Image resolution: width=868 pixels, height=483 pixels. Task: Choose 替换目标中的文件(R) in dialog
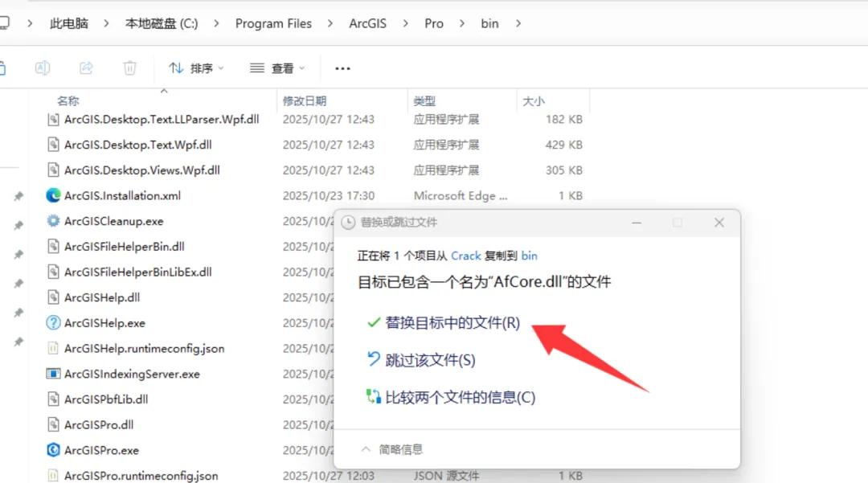click(452, 322)
